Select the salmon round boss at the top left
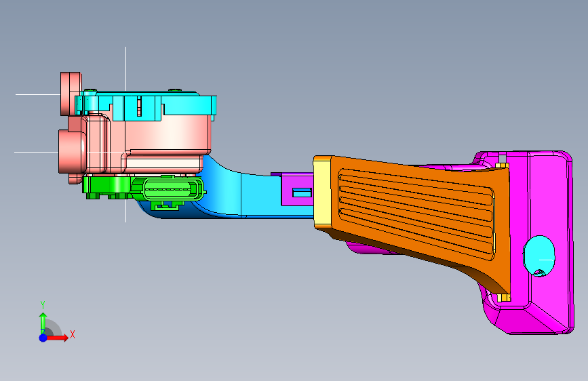Image resolution: width=588 pixels, height=381 pixels. [71, 94]
